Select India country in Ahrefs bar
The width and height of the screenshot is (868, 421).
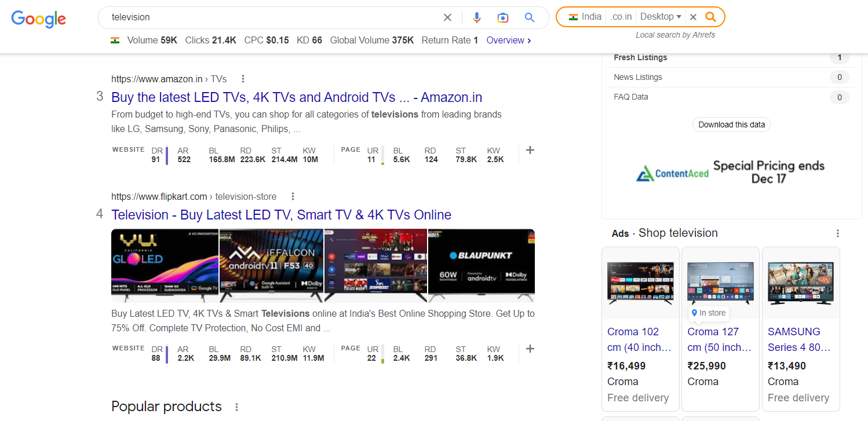click(585, 17)
